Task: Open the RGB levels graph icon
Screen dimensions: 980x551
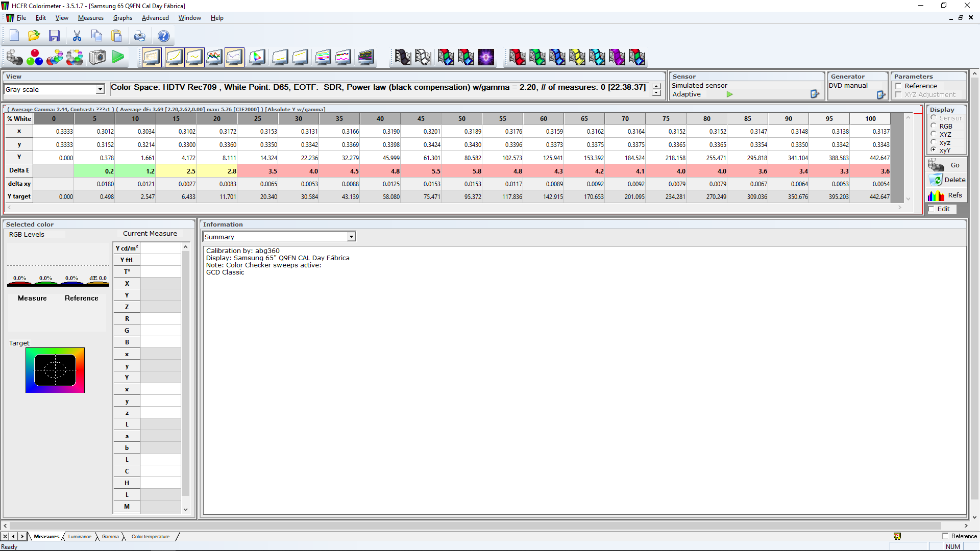Action: [x=214, y=57]
